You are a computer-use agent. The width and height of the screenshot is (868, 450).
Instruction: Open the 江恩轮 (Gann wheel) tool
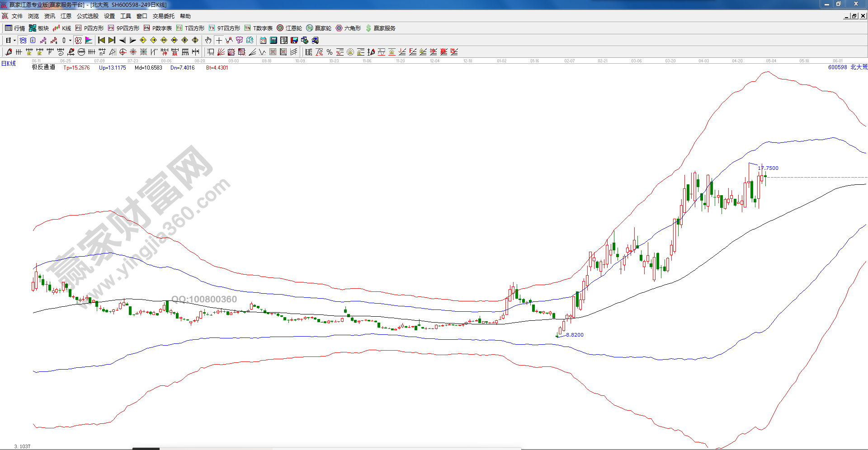point(289,28)
